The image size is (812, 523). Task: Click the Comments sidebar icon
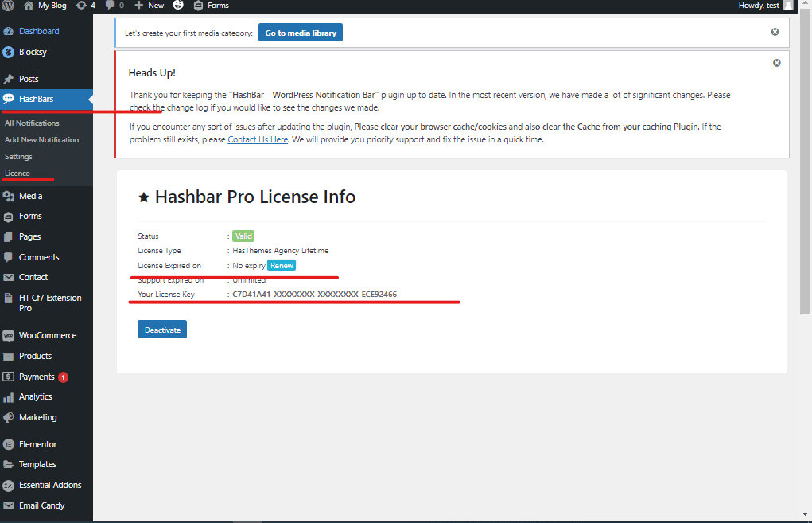[8, 257]
